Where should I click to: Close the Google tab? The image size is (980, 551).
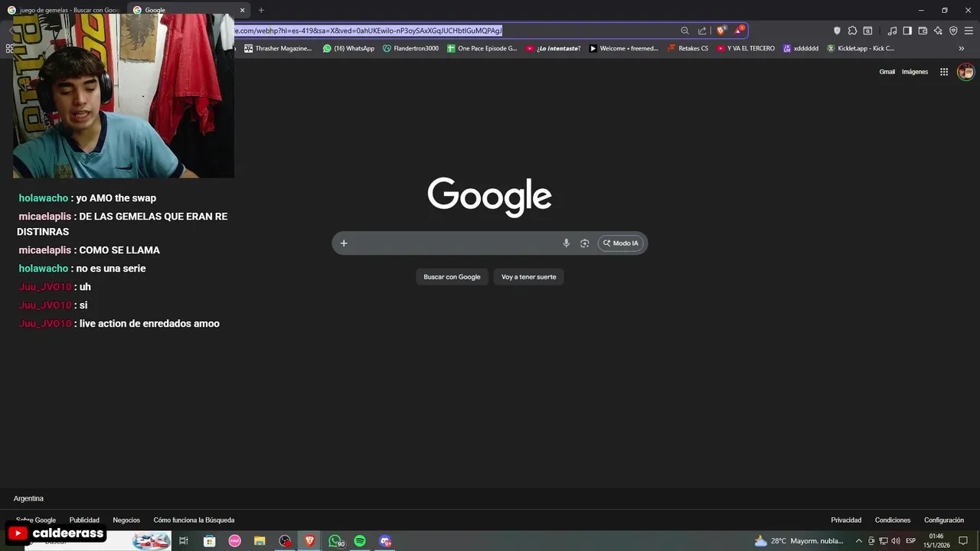click(243, 10)
